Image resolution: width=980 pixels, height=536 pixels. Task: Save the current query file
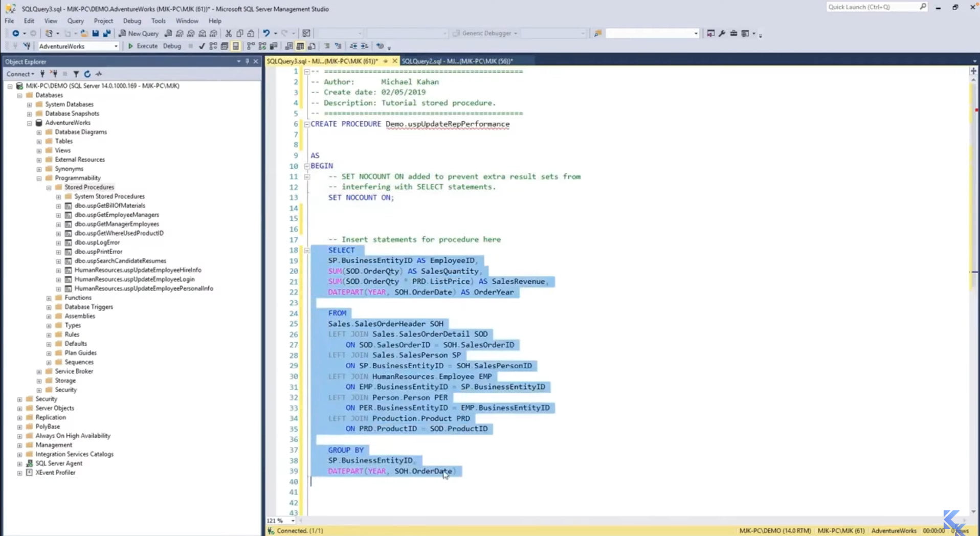tap(96, 33)
